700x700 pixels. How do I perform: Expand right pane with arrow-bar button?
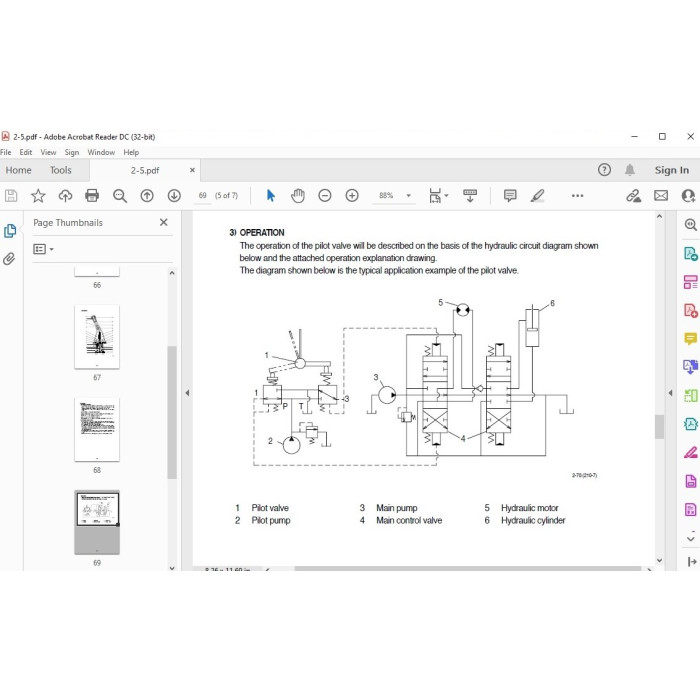pyautogui.click(x=692, y=562)
